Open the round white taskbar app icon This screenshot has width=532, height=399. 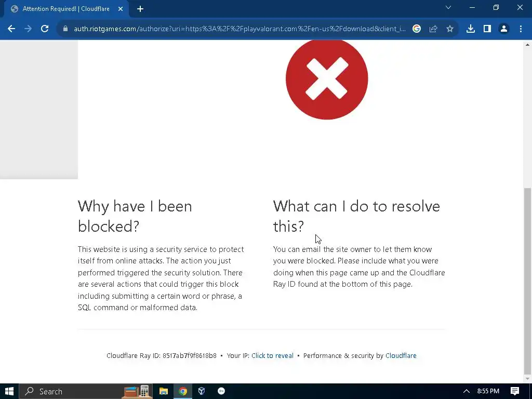(221, 391)
